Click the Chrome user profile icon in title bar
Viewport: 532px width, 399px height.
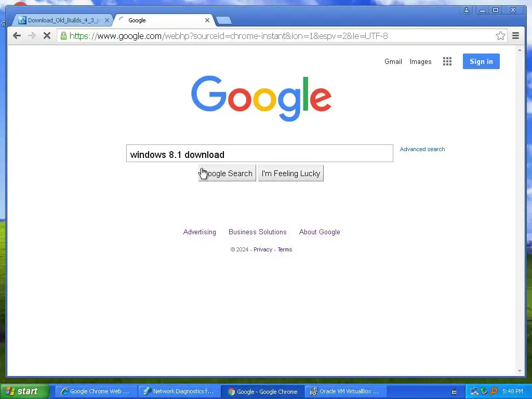467,10
